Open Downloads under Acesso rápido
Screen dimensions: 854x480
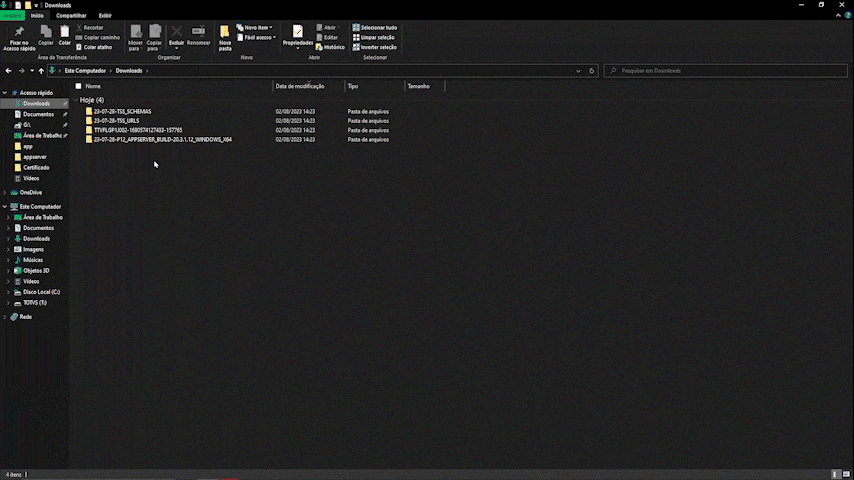[36, 104]
